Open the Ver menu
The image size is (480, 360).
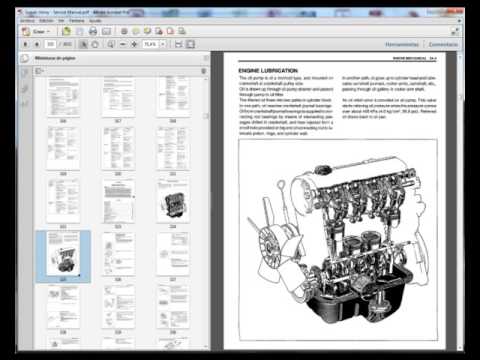(x=61, y=21)
